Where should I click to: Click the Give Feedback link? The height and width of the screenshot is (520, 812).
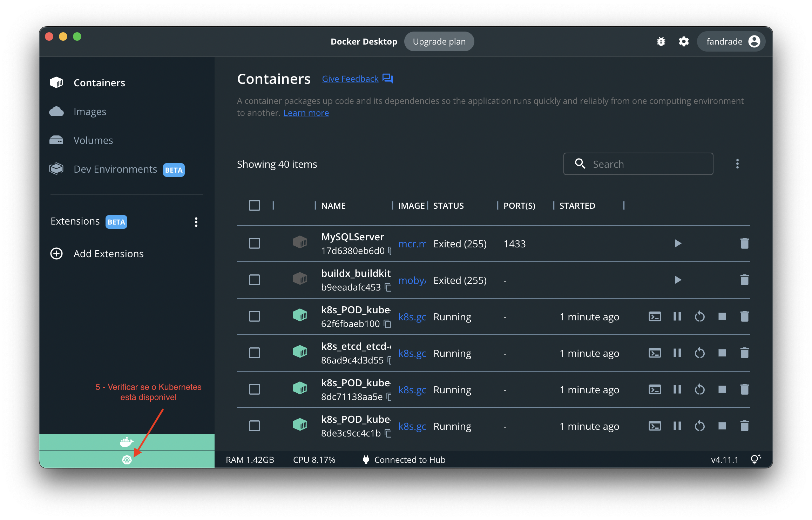pos(350,79)
